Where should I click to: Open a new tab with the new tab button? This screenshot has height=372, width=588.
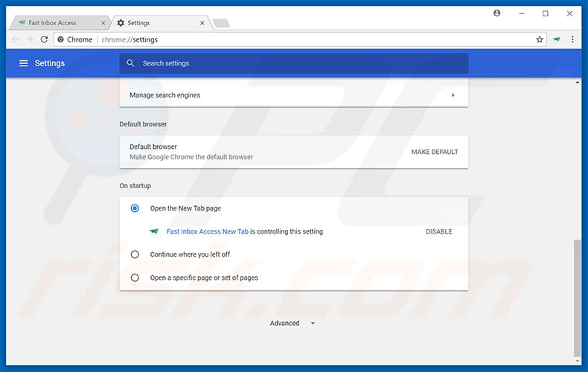pos(221,23)
